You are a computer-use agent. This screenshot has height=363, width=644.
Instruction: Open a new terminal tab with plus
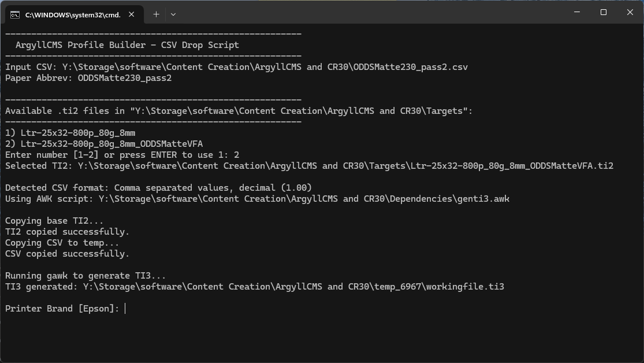pyautogui.click(x=156, y=14)
